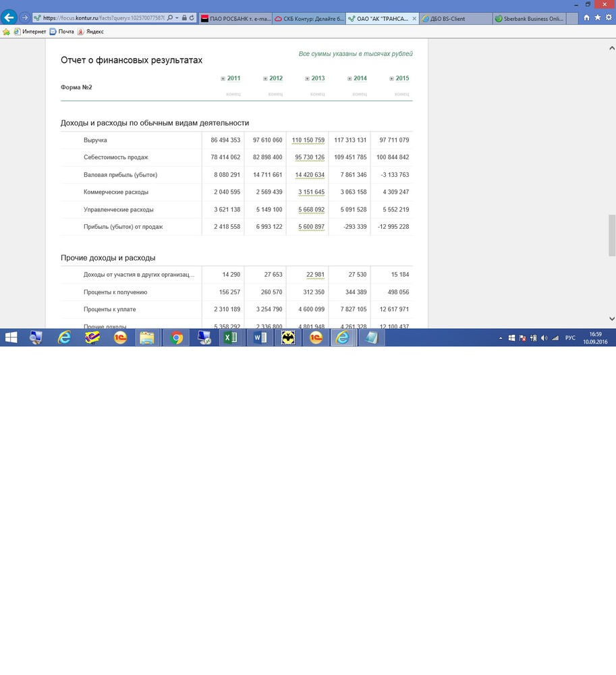Click 2013 management expenses 5 668 092
This screenshot has width=616, height=675.
312,210
